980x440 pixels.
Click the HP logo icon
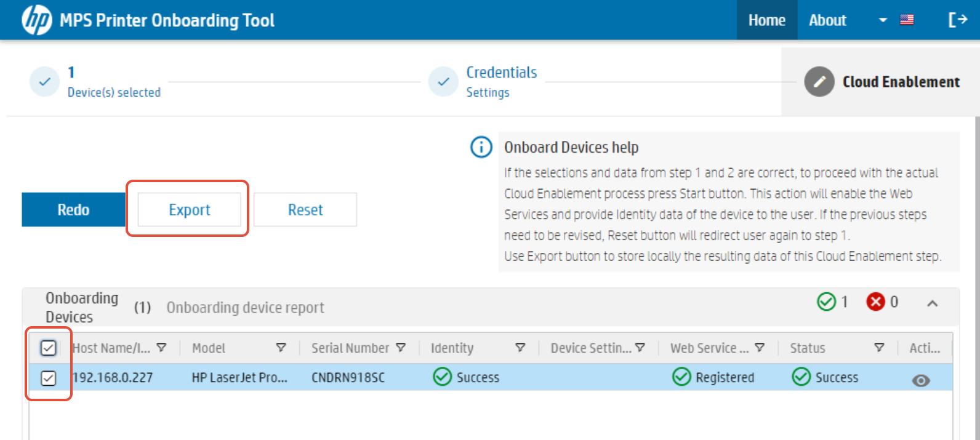tap(37, 20)
